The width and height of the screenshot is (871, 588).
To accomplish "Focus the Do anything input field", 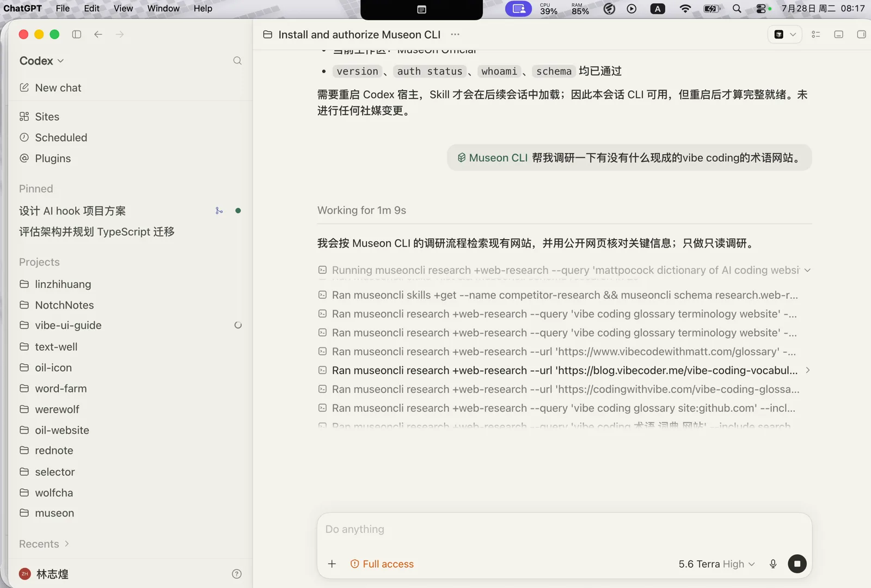I will pyautogui.click(x=564, y=529).
